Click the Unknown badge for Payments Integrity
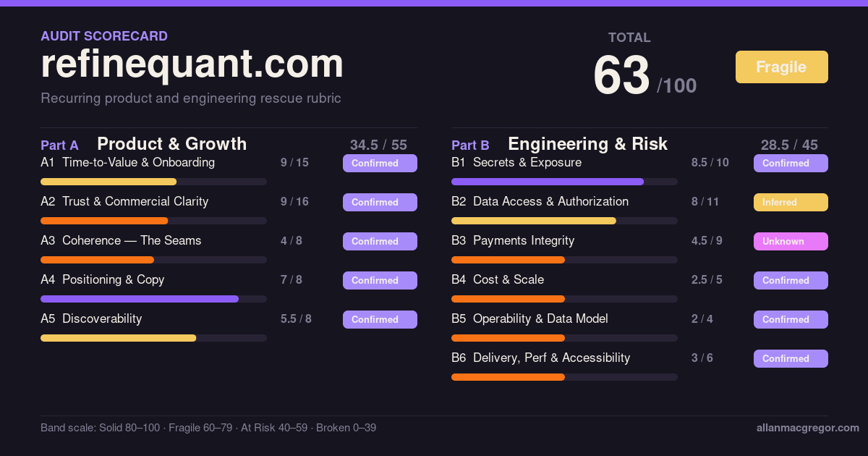 click(791, 241)
